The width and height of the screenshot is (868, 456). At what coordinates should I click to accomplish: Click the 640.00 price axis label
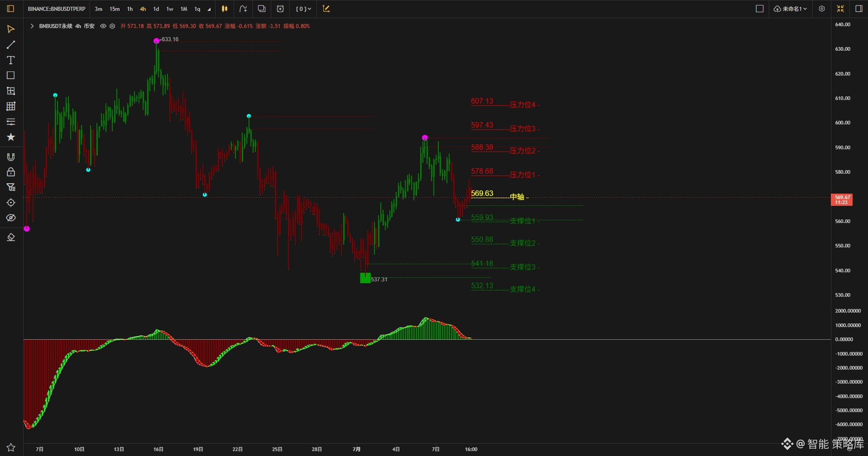pyautogui.click(x=843, y=24)
